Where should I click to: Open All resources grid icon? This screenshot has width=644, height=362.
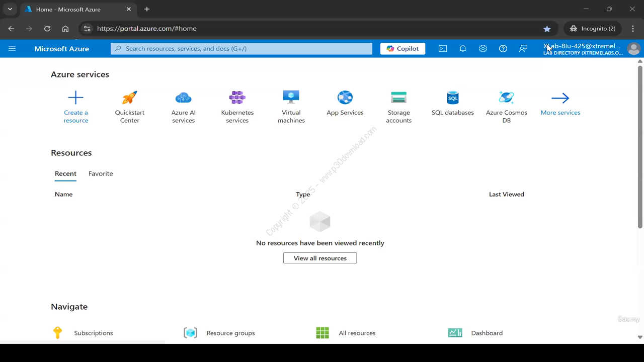pos(323,333)
